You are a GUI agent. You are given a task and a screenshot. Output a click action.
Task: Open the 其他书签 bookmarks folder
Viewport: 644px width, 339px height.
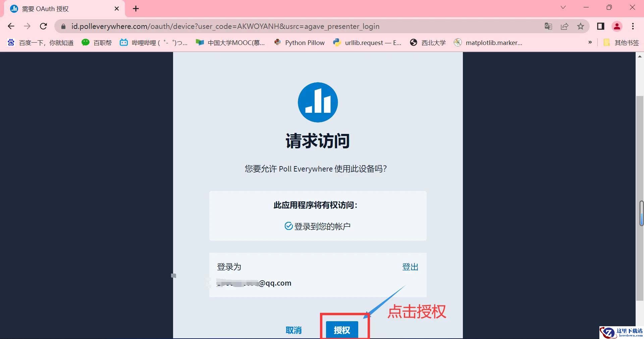click(x=621, y=43)
